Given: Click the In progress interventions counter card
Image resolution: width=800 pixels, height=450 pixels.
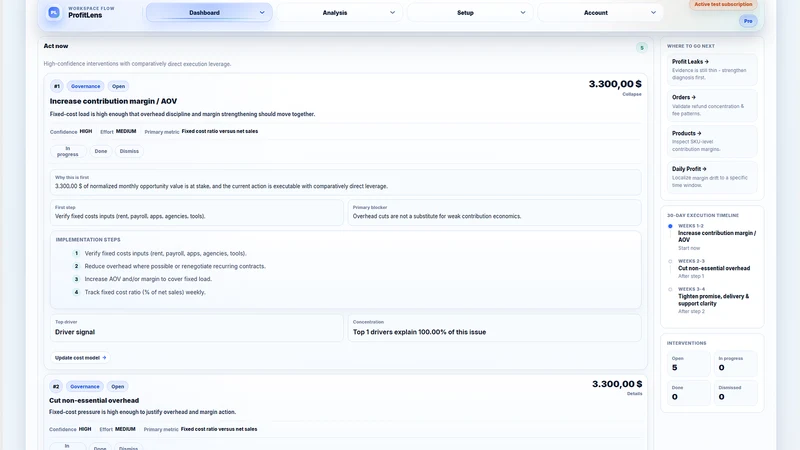Looking at the screenshot, I should click(735, 364).
